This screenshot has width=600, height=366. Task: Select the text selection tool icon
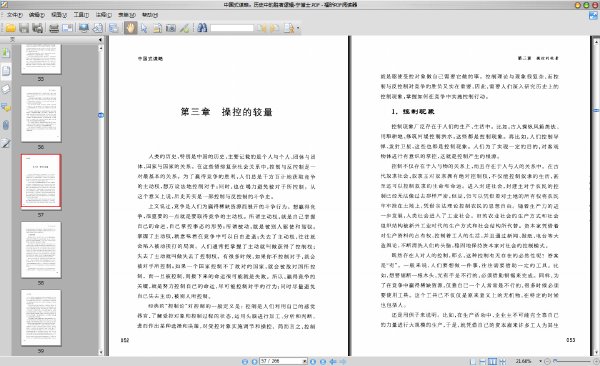(157, 28)
